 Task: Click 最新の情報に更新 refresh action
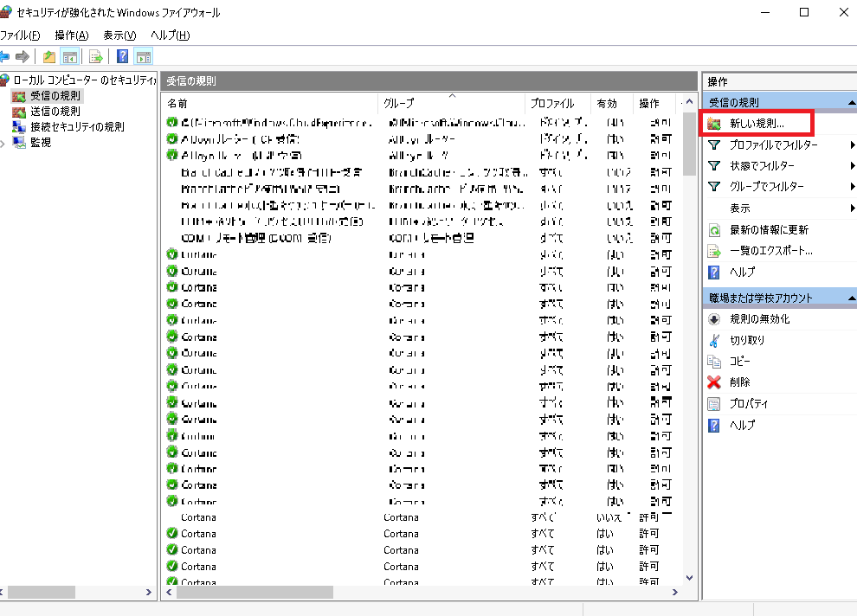tap(769, 230)
